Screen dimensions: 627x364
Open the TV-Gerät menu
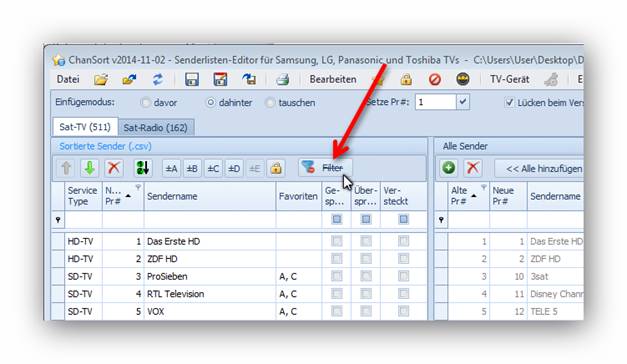(510, 79)
